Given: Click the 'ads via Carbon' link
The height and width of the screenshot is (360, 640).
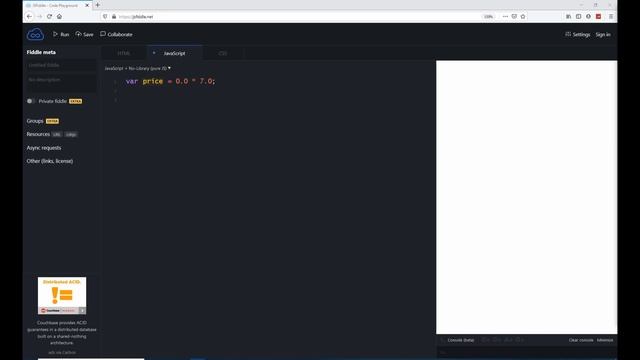Looking at the screenshot, I should 62,352.
